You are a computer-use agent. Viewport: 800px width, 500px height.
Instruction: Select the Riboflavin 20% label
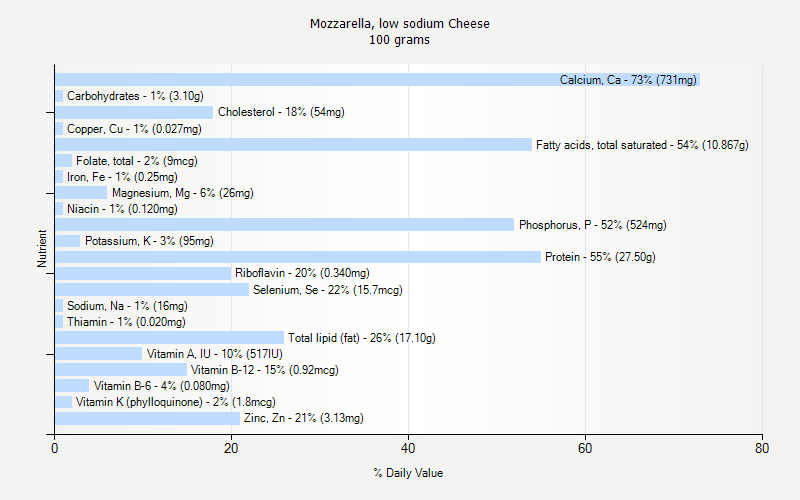click(302, 273)
